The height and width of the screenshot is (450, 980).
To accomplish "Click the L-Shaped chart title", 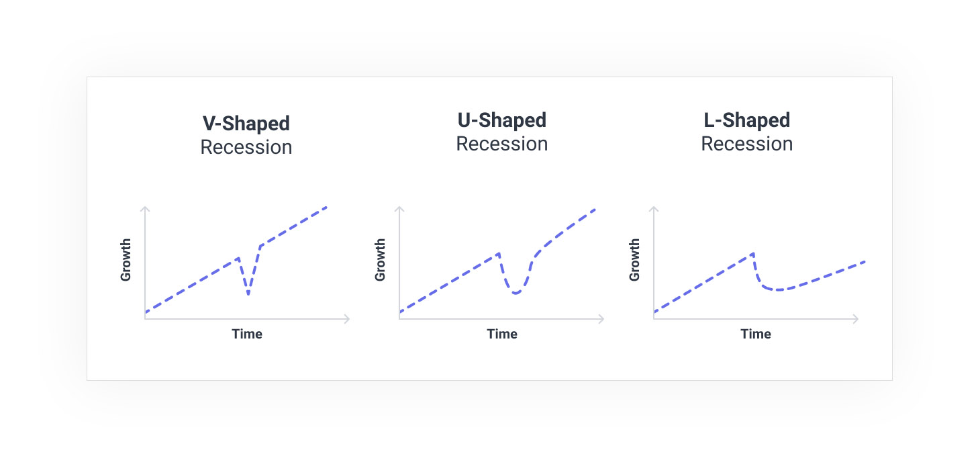I will coord(746,120).
